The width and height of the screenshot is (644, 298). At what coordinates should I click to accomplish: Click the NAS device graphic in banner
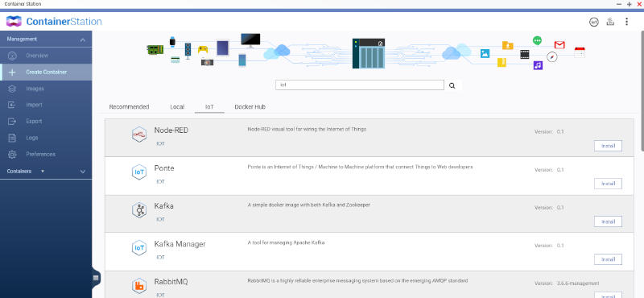click(x=369, y=53)
